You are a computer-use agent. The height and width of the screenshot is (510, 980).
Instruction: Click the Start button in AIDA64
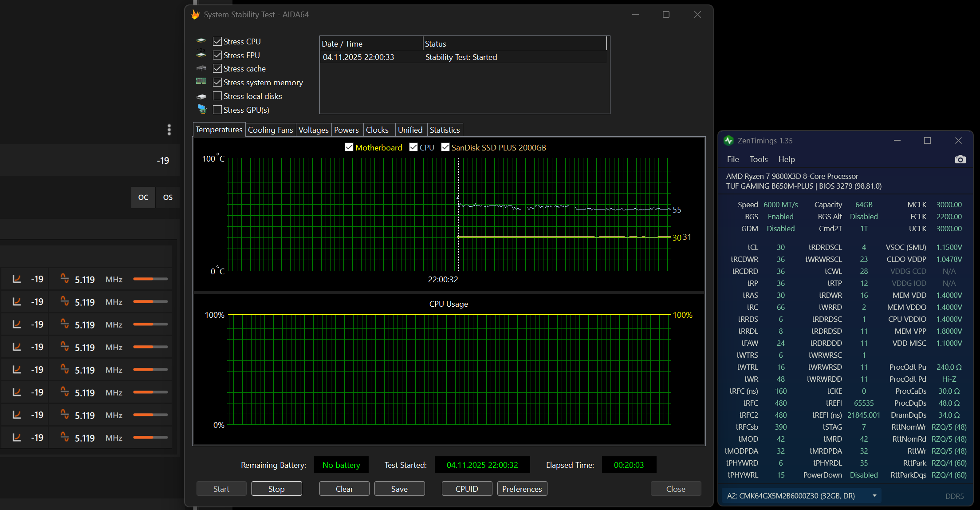[221, 489]
